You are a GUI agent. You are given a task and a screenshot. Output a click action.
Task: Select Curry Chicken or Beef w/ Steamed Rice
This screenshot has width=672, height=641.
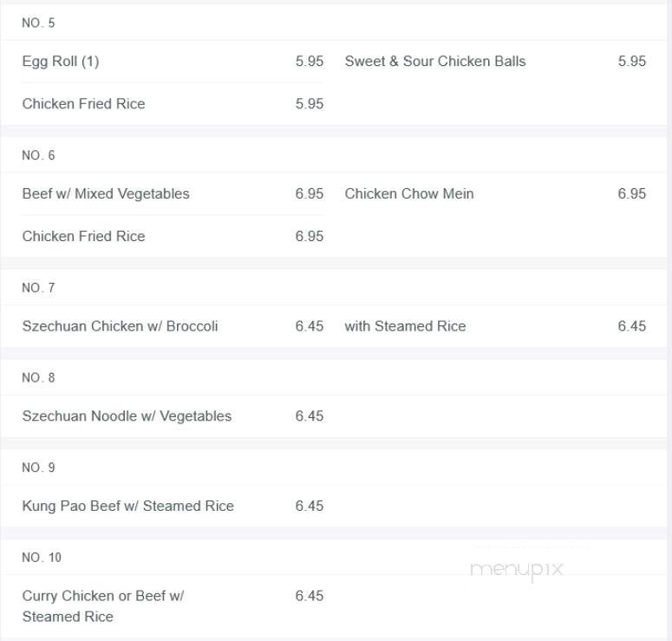click(103, 606)
